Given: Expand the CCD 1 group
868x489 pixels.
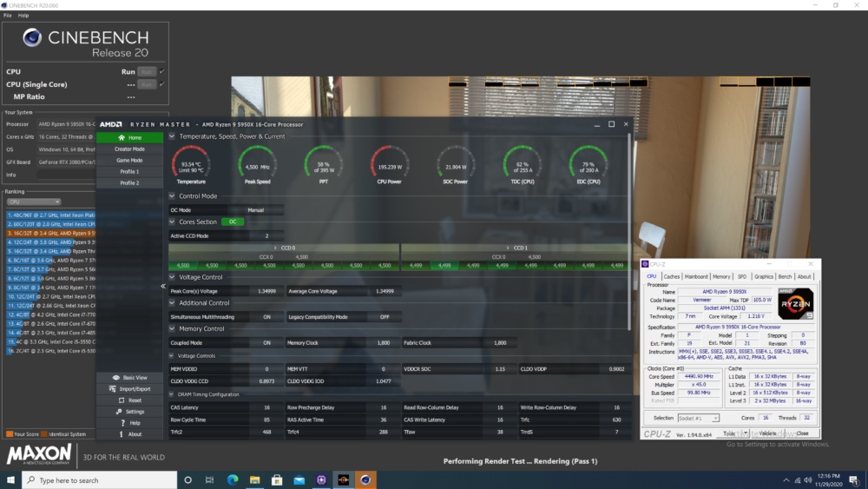Looking at the screenshot, I should click(508, 248).
